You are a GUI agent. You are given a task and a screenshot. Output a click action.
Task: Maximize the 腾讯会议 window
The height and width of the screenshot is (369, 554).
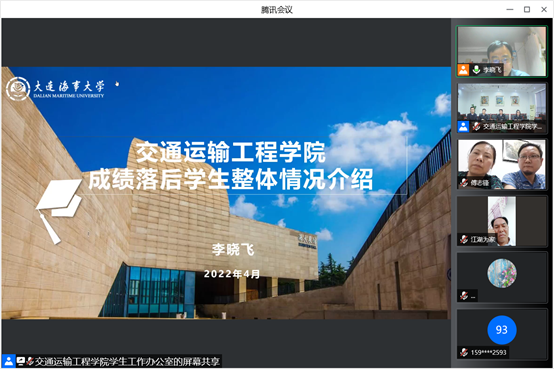click(x=527, y=10)
